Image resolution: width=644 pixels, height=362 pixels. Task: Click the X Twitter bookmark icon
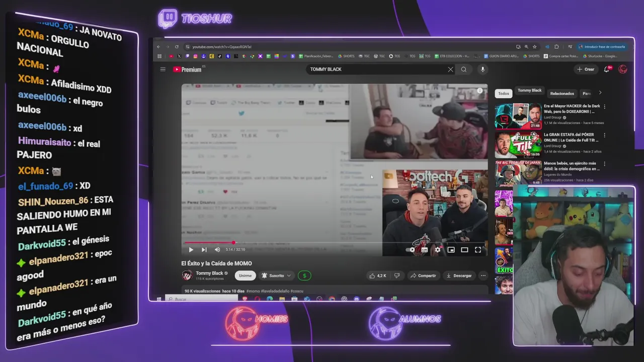179,56
